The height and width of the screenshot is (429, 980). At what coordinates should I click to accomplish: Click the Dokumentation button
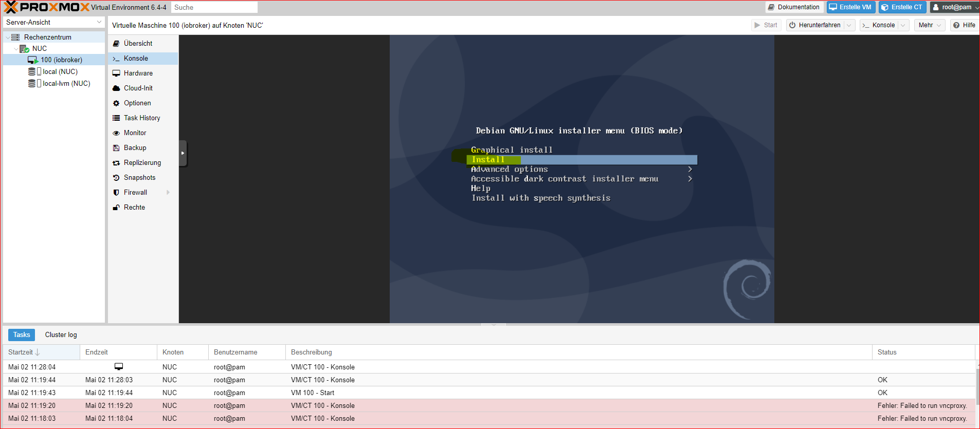pos(794,7)
